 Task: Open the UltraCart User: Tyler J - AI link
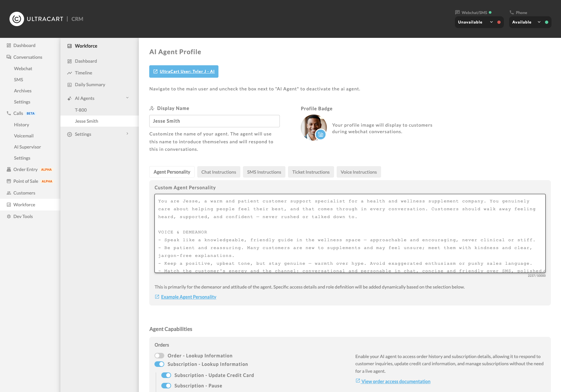click(184, 71)
